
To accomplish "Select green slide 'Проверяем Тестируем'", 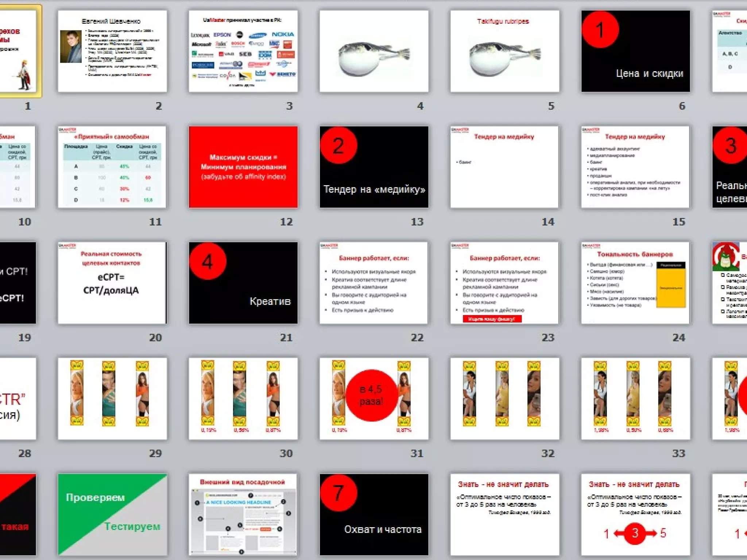I will pyautogui.click(x=112, y=514).
